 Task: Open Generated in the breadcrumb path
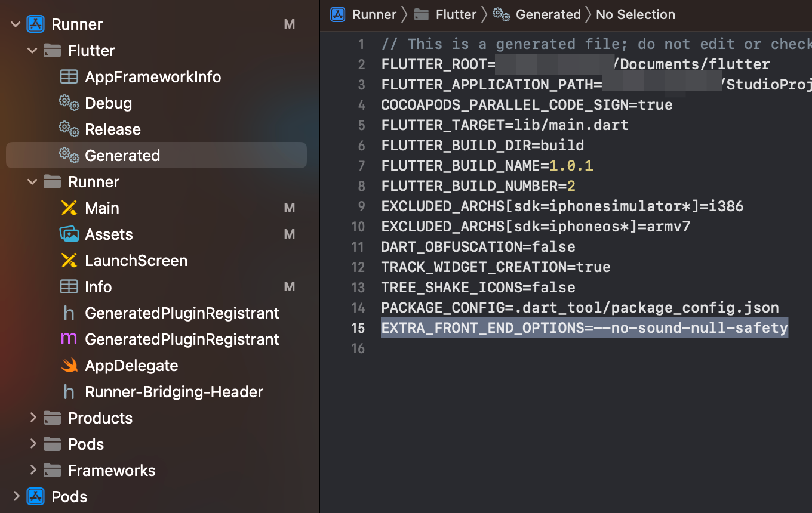coord(548,15)
